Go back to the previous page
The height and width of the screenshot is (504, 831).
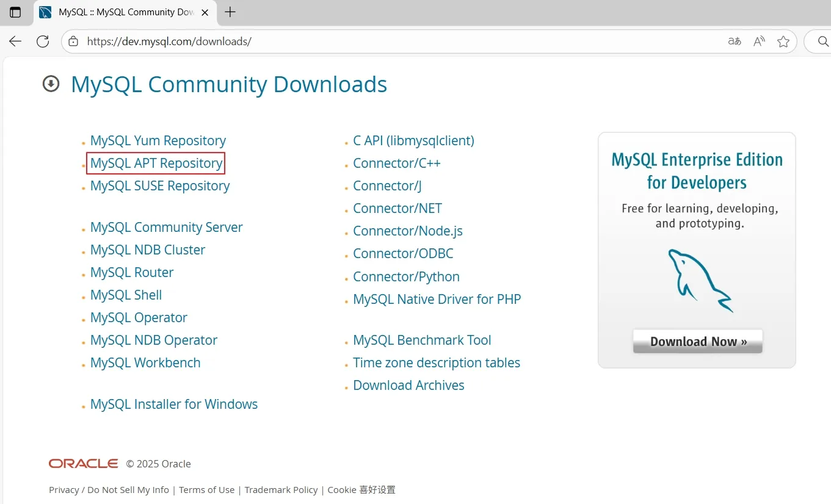[x=15, y=41]
